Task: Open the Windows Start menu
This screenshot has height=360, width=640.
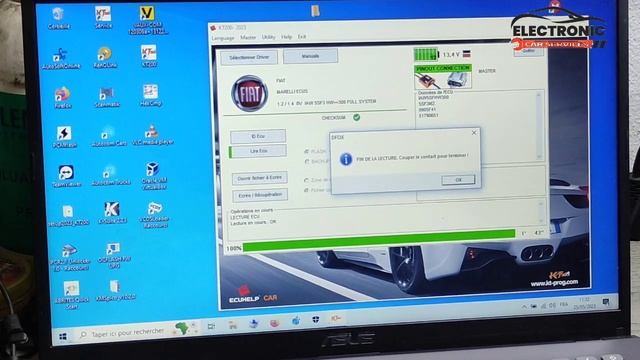Action: pyautogui.click(x=63, y=337)
